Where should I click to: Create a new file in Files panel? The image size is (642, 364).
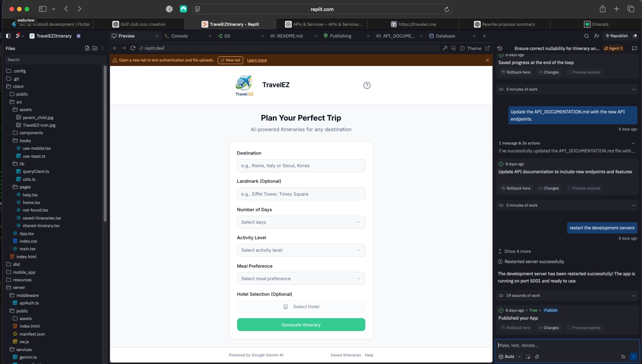87,48
